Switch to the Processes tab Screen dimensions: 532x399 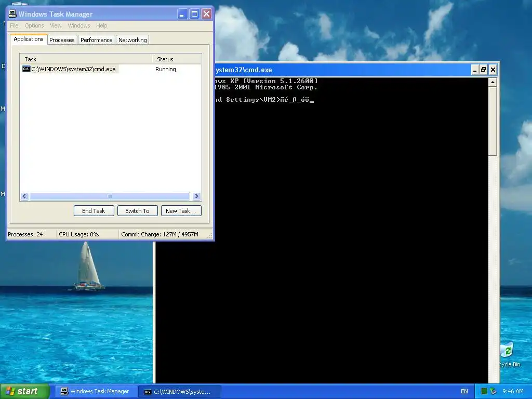click(62, 40)
